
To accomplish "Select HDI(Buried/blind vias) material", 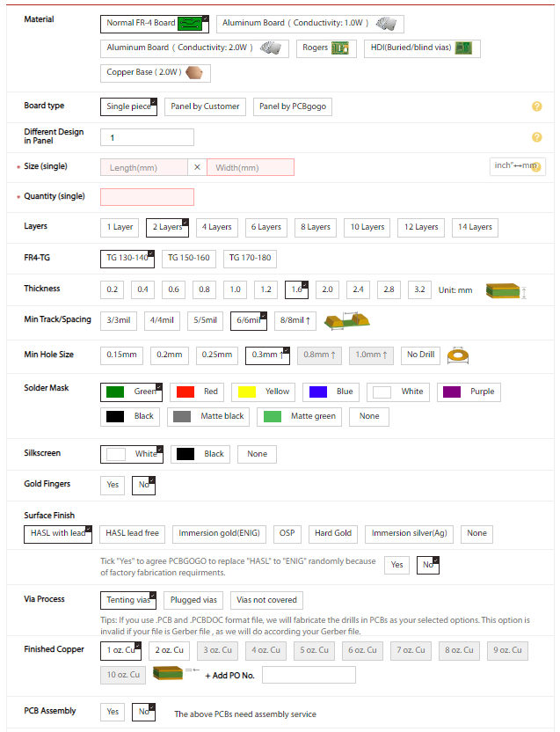I will (422, 48).
